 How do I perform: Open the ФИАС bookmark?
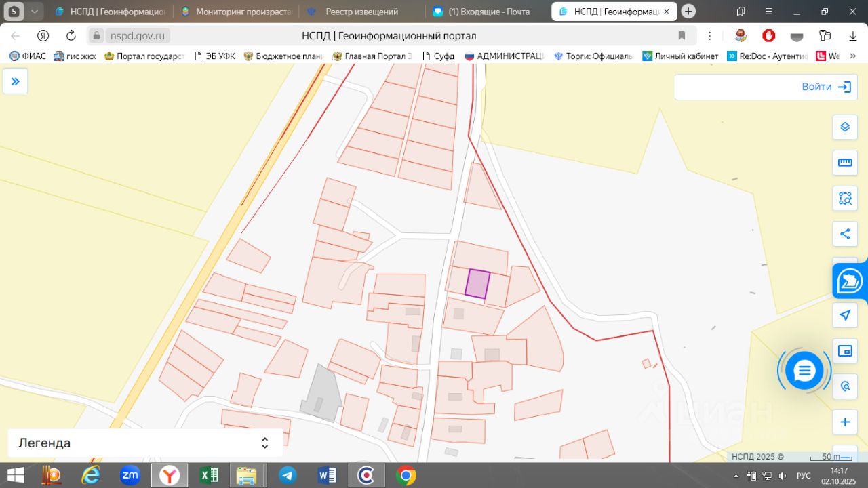[x=28, y=56]
